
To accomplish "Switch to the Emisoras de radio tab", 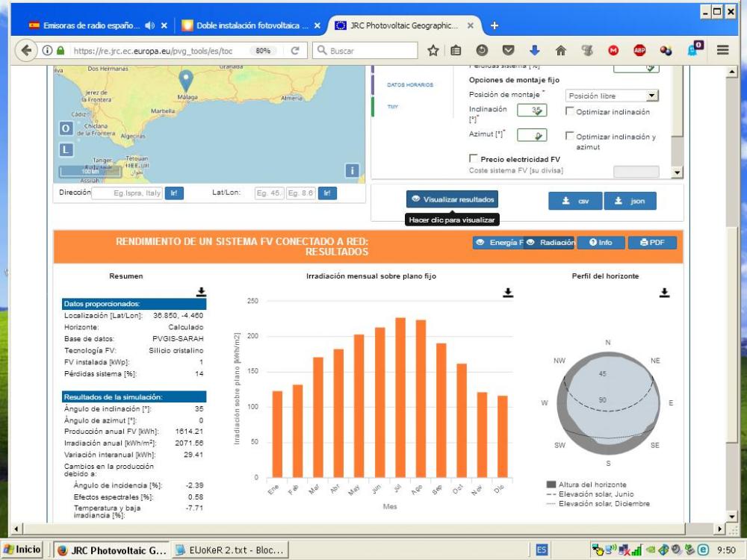I will [90, 25].
